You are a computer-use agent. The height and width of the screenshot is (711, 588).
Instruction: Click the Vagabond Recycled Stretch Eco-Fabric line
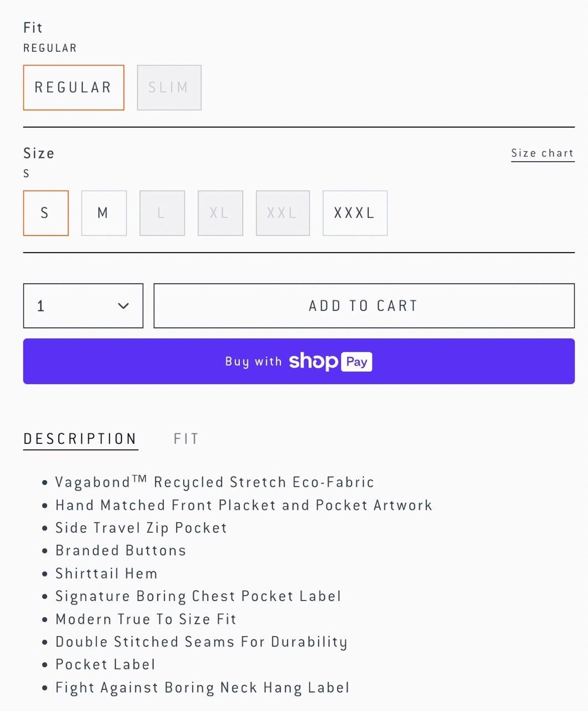214,482
